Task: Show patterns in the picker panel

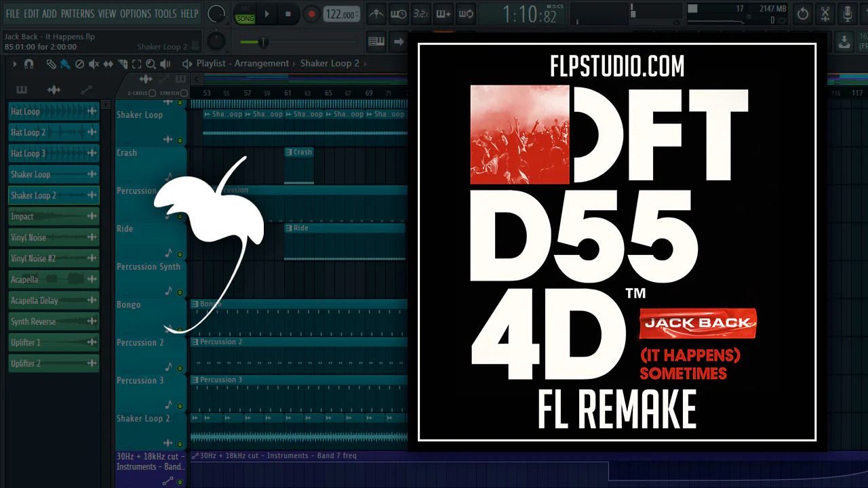Action: coord(22,89)
